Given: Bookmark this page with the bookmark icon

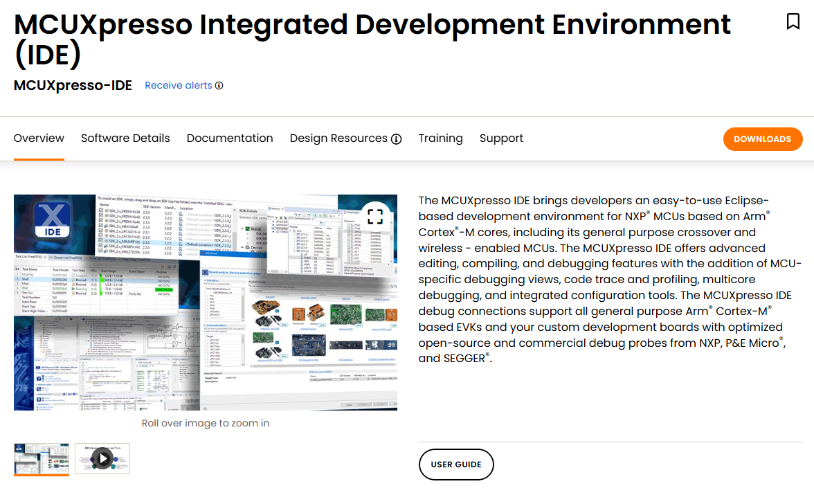Looking at the screenshot, I should tap(793, 21).
